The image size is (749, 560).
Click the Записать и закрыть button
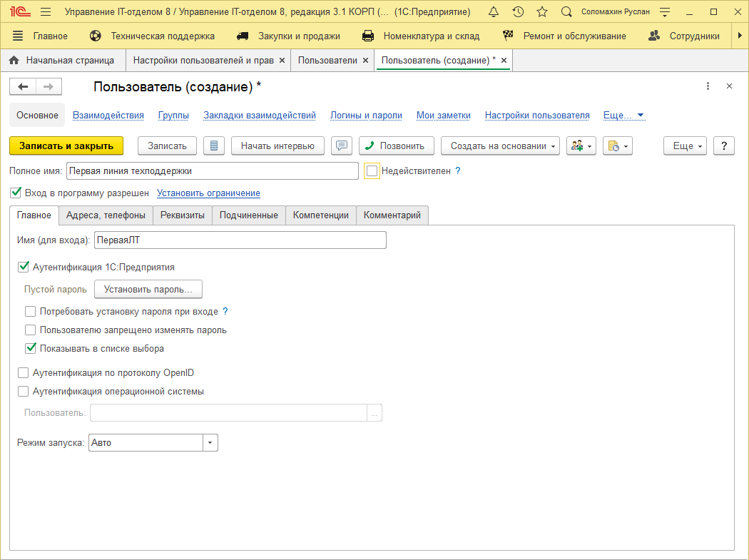point(66,146)
